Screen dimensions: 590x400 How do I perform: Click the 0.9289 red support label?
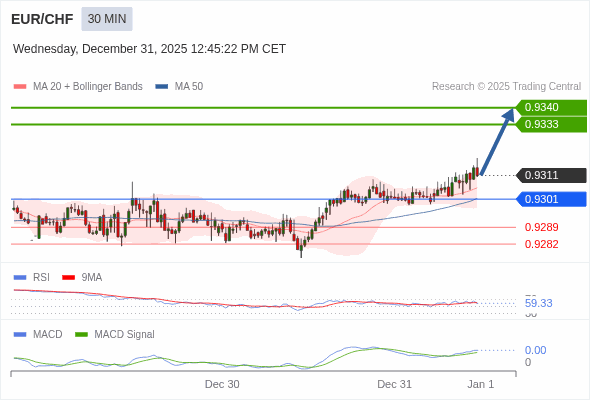click(x=541, y=227)
